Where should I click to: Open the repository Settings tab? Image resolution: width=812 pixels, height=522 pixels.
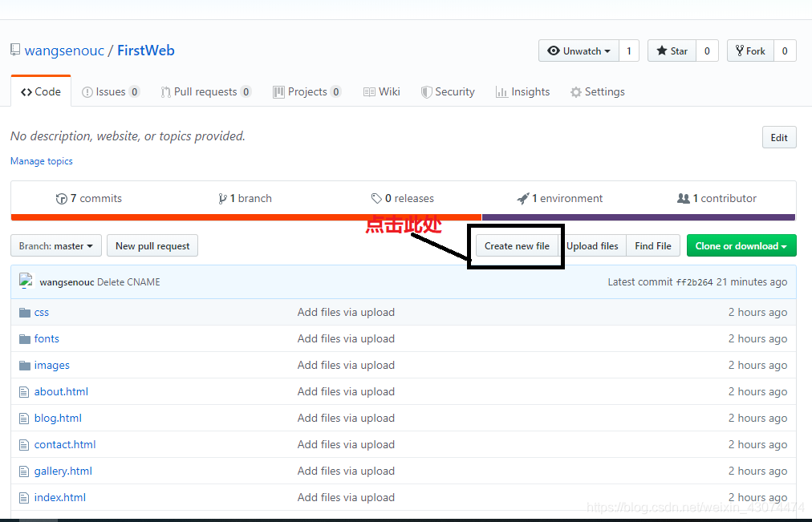click(598, 91)
